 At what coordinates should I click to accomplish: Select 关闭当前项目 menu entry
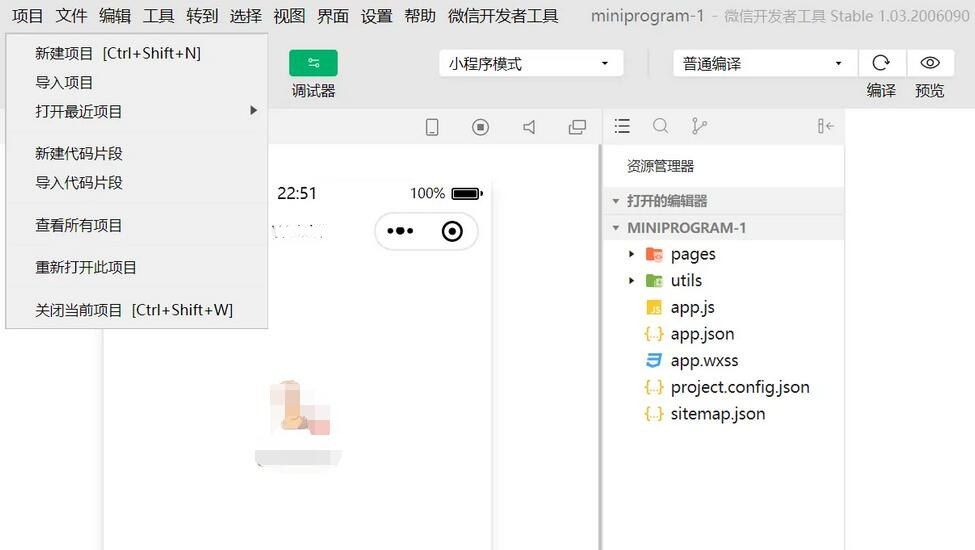(x=137, y=309)
